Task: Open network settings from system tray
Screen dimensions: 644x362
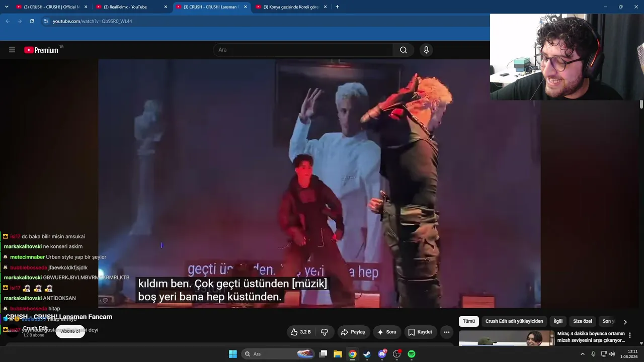Action: click(x=604, y=354)
